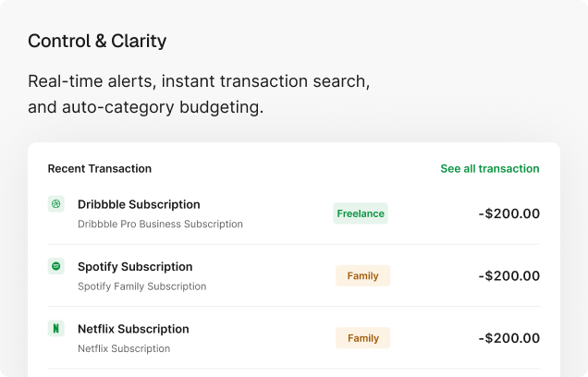The height and width of the screenshot is (377, 588).
Task: Select the Dribbble Subscription title
Action: [139, 204]
